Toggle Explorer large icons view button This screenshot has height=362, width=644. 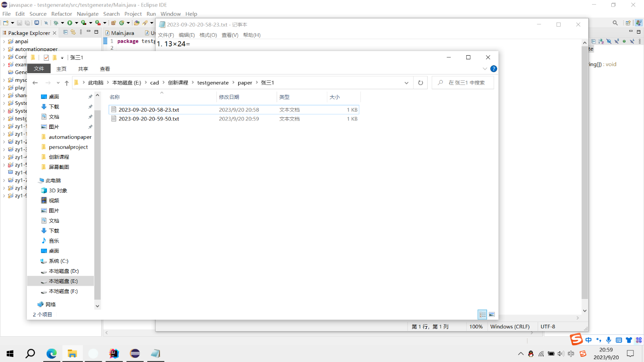tap(492, 315)
